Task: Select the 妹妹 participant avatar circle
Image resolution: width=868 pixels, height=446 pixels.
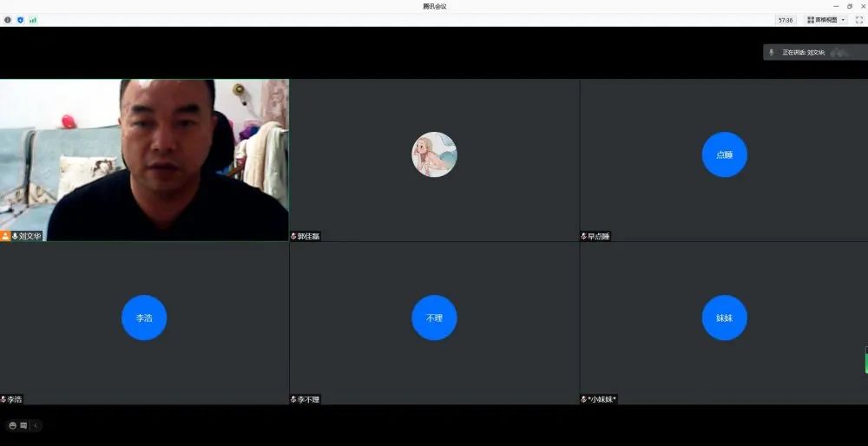Action: 724,318
